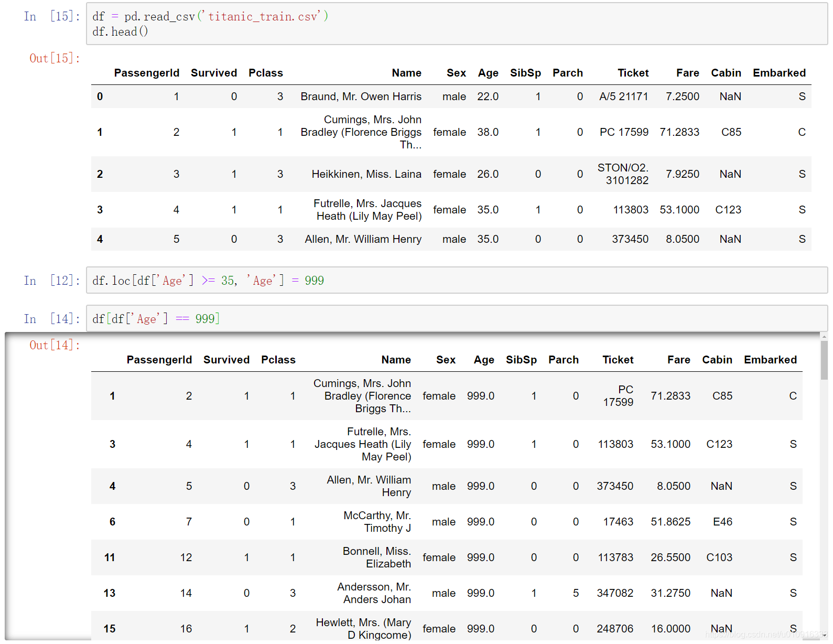The height and width of the screenshot is (644, 833).
Task: Click age 999.0 in Bonnell row
Action: pyautogui.click(x=481, y=557)
